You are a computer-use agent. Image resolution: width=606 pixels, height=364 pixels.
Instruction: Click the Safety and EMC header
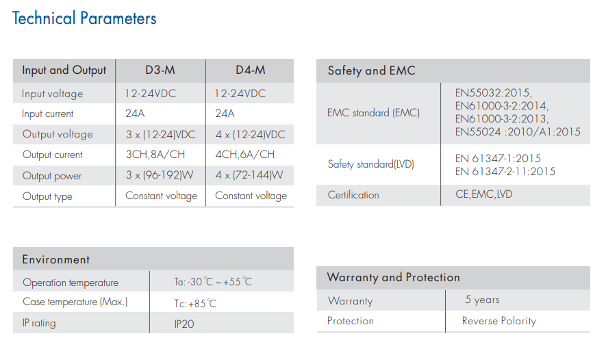(371, 70)
